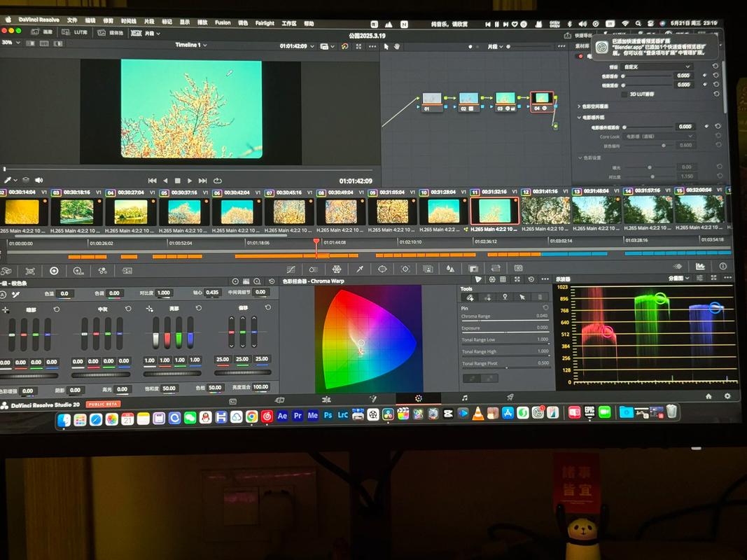
Task: Toggle the 3D LUT checkbox
Action: (x=624, y=94)
